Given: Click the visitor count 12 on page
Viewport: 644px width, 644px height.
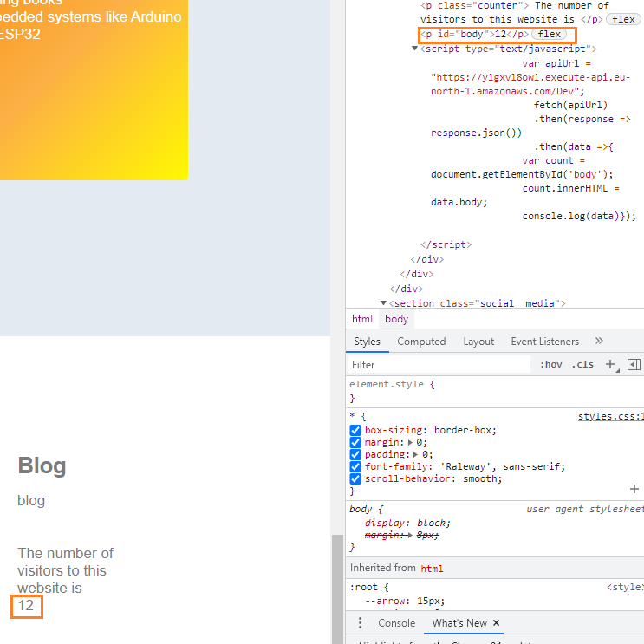Looking at the screenshot, I should (25, 605).
